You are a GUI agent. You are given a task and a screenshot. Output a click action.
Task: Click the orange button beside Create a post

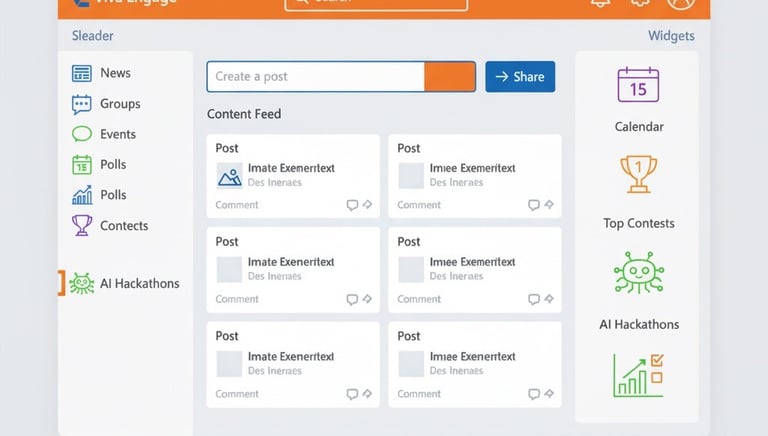point(450,77)
